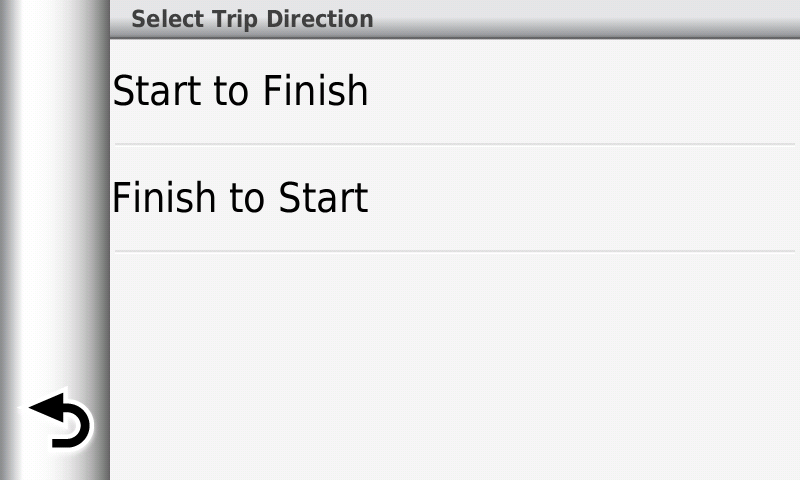Select Finish to Start trip direction

[455, 198]
